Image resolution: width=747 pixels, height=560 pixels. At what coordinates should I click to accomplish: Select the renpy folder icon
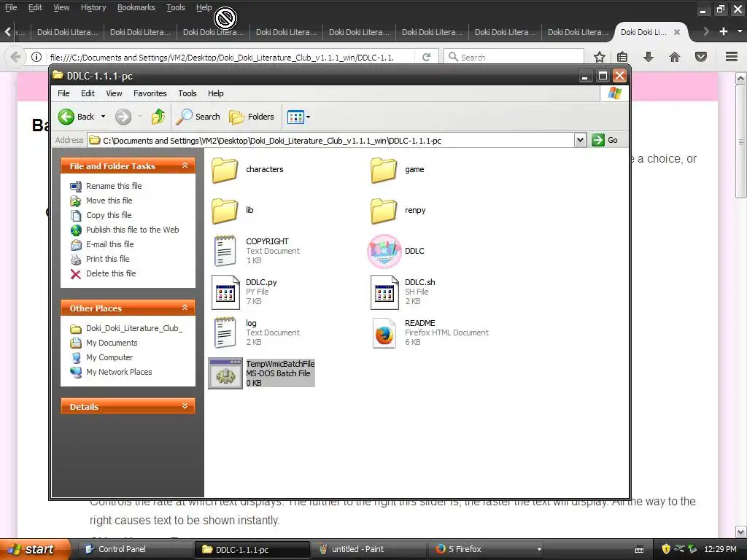pyautogui.click(x=384, y=211)
